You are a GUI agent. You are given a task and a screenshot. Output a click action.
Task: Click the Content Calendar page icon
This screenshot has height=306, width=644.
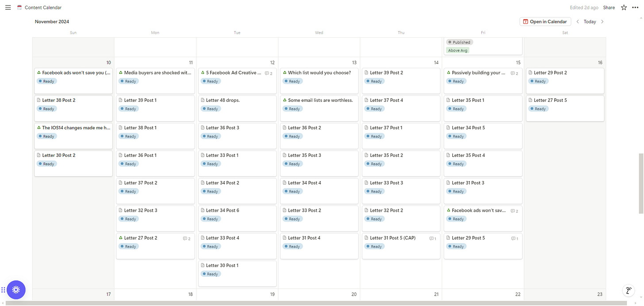(x=19, y=8)
